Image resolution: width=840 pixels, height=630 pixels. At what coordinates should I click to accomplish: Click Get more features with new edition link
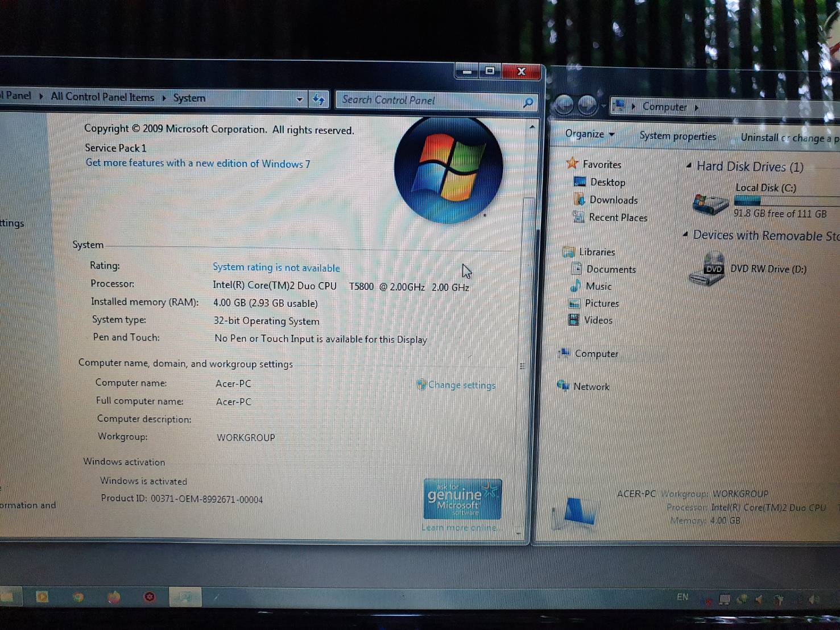[x=198, y=163]
